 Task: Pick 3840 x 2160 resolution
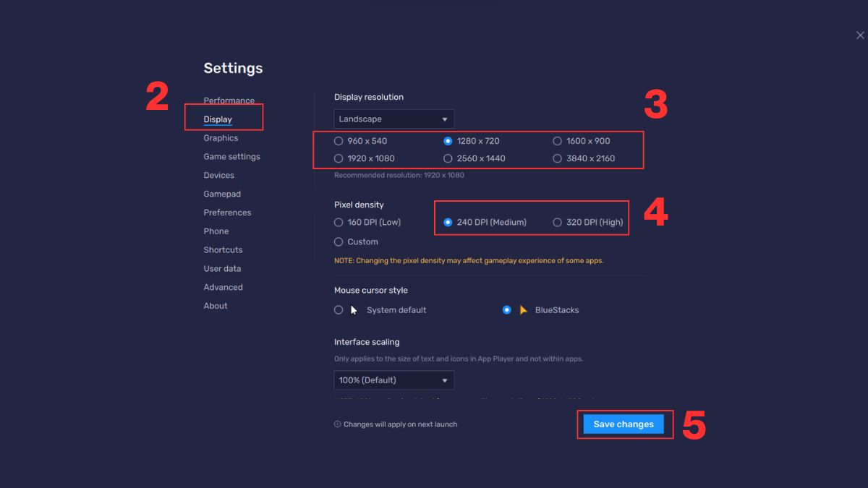coord(584,158)
